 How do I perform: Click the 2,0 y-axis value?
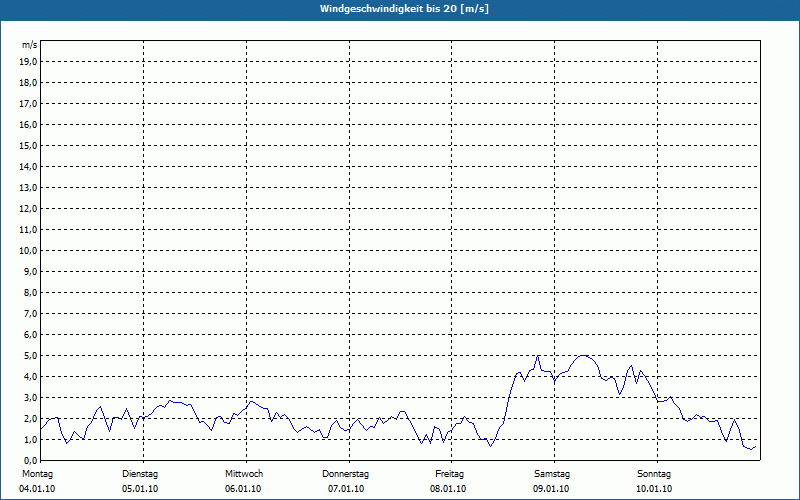(31, 418)
